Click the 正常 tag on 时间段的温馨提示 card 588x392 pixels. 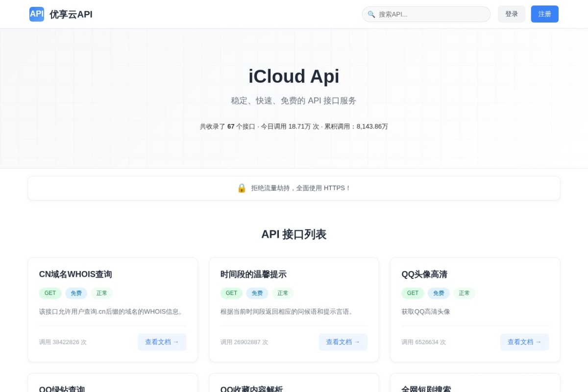click(283, 293)
